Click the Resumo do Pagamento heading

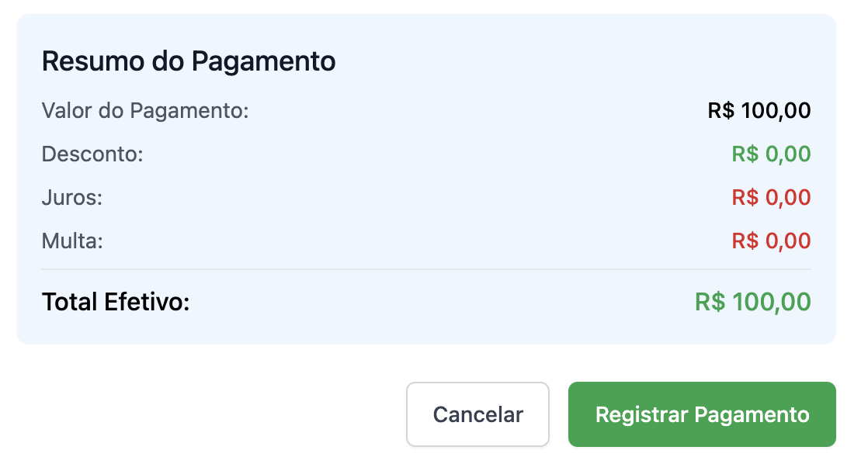point(189,61)
